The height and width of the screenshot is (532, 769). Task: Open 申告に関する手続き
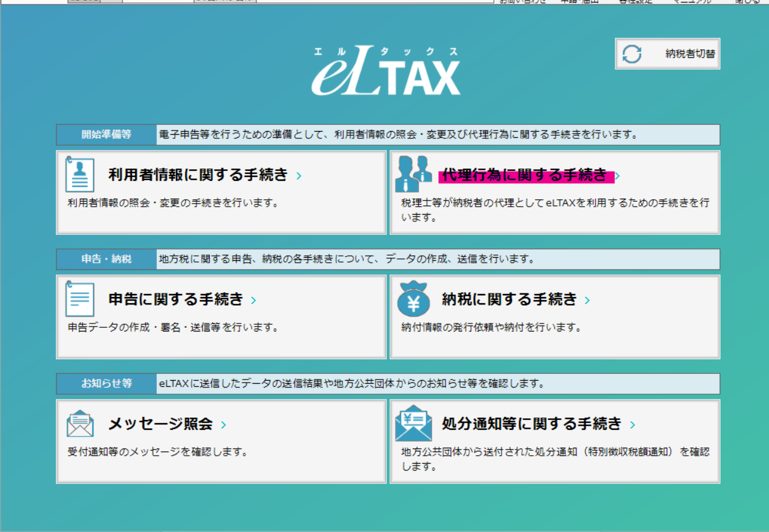176,300
